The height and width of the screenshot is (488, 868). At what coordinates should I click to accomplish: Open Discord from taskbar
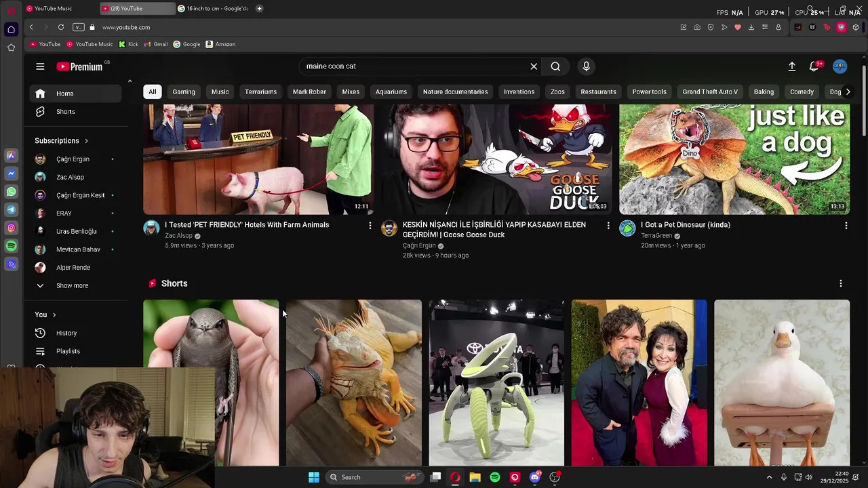tap(535, 477)
